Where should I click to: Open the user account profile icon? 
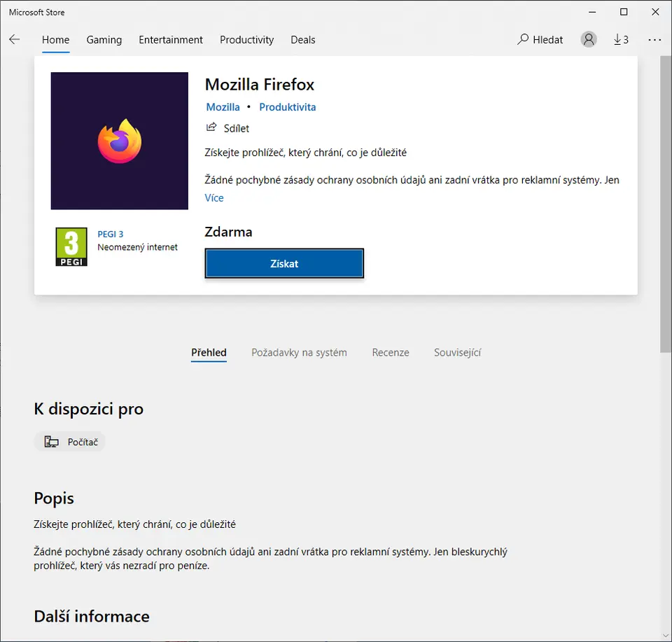pyautogui.click(x=589, y=40)
